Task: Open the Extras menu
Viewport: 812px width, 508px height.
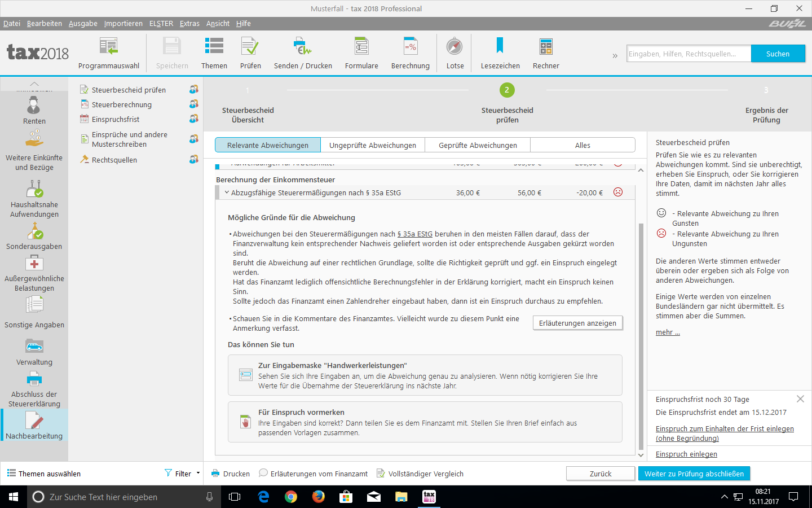Action: click(189, 23)
